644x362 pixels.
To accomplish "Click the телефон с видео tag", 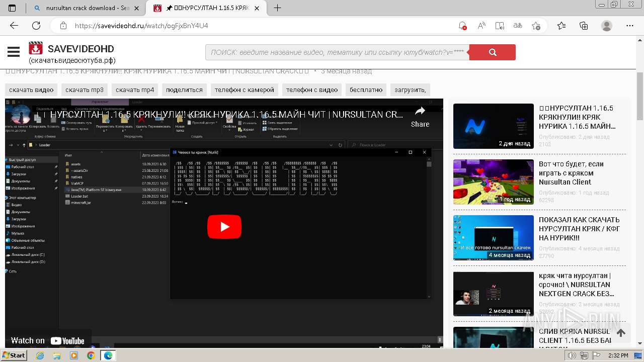I will pos(312,89).
